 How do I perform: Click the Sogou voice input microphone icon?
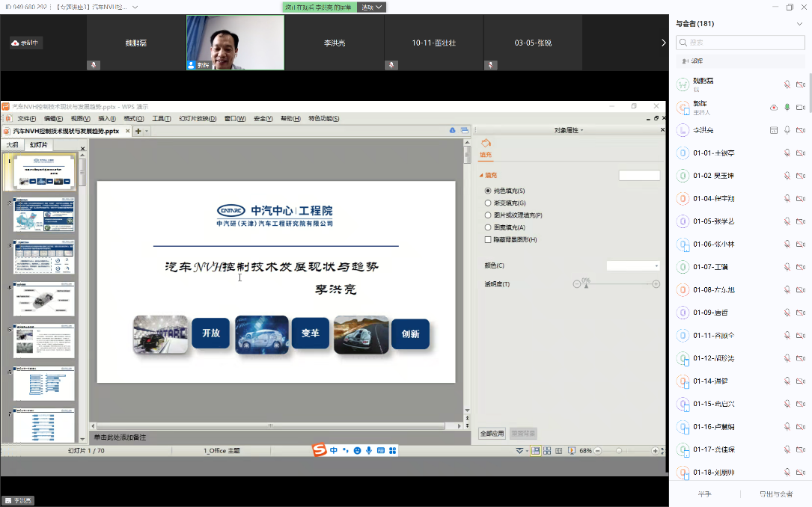pos(369,450)
